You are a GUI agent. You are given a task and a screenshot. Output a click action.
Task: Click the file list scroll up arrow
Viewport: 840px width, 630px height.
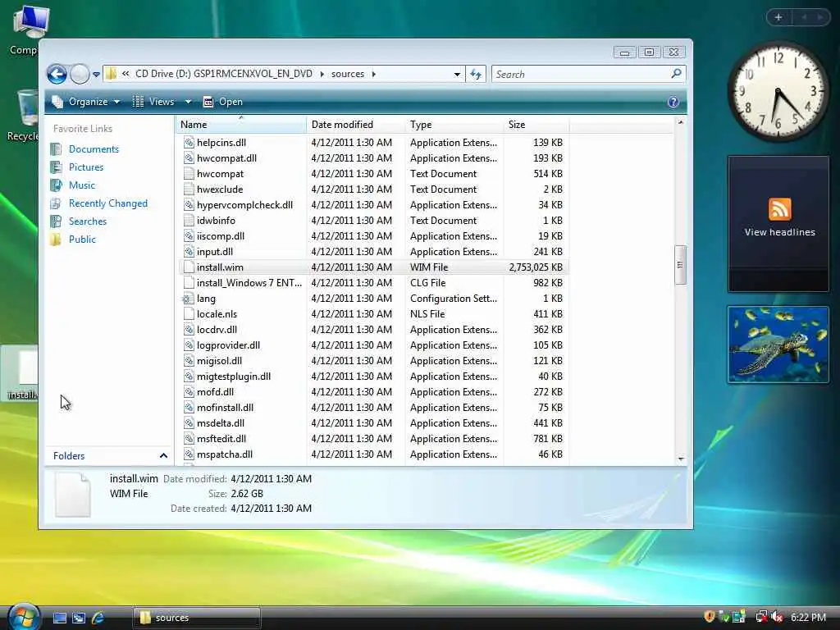pyautogui.click(x=680, y=123)
